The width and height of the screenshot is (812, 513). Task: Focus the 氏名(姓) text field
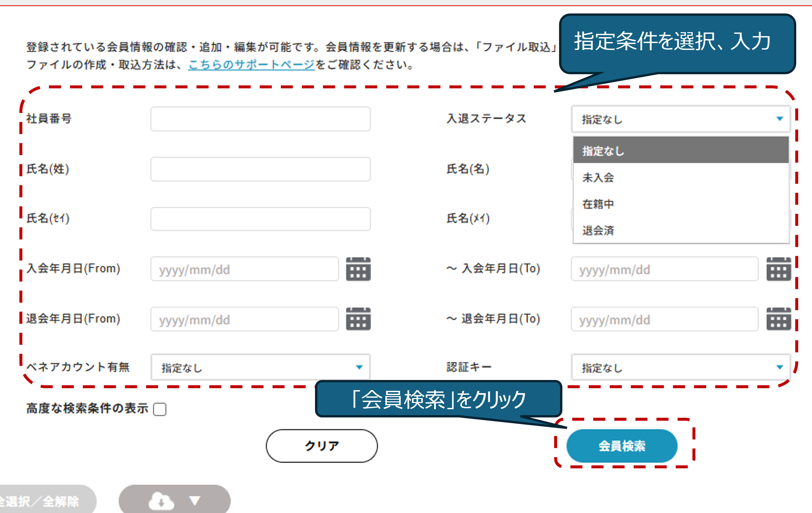(x=260, y=169)
